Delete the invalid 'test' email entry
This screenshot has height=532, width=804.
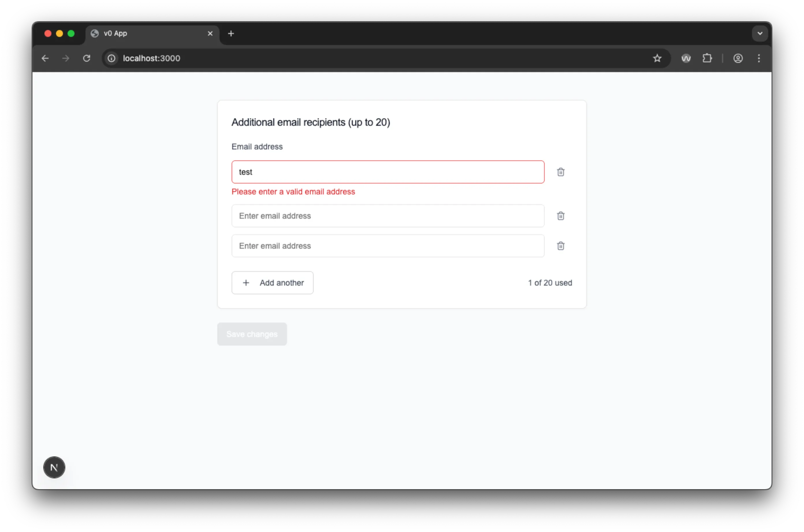pos(560,172)
